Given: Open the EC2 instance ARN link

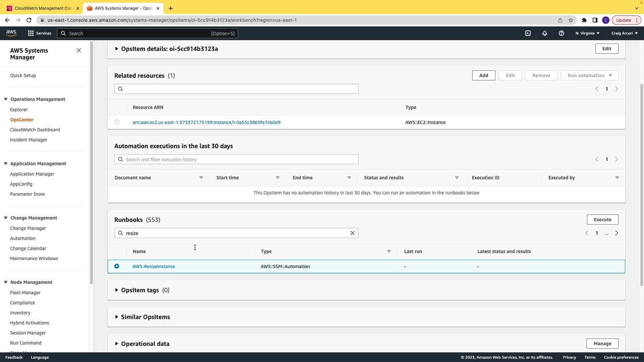Looking at the screenshot, I should click(x=206, y=122).
